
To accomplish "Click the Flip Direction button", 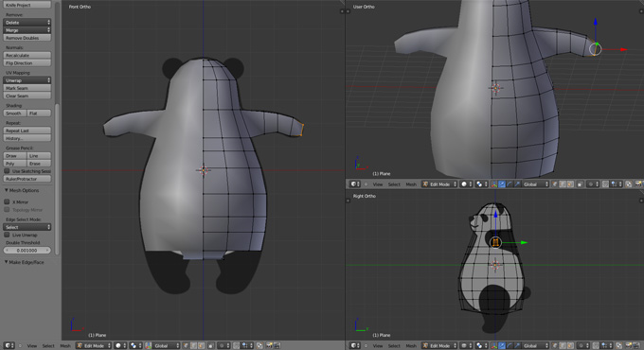I will [x=27, y=62].
